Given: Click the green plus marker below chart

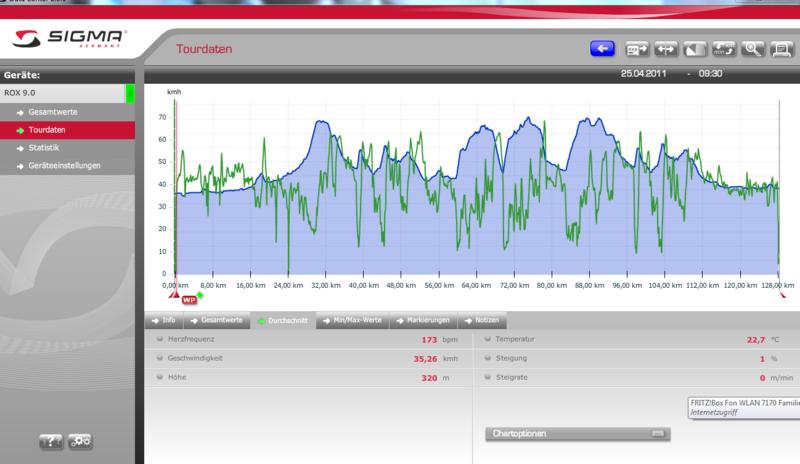Looking at the screenshot, I should click(x=200, y=294).
